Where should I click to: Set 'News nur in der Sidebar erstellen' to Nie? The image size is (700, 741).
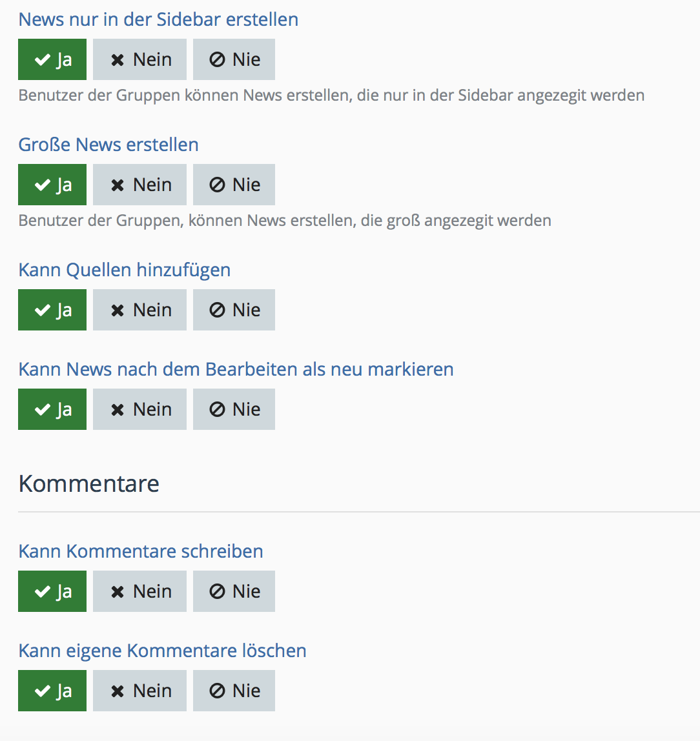click(234, 59)
